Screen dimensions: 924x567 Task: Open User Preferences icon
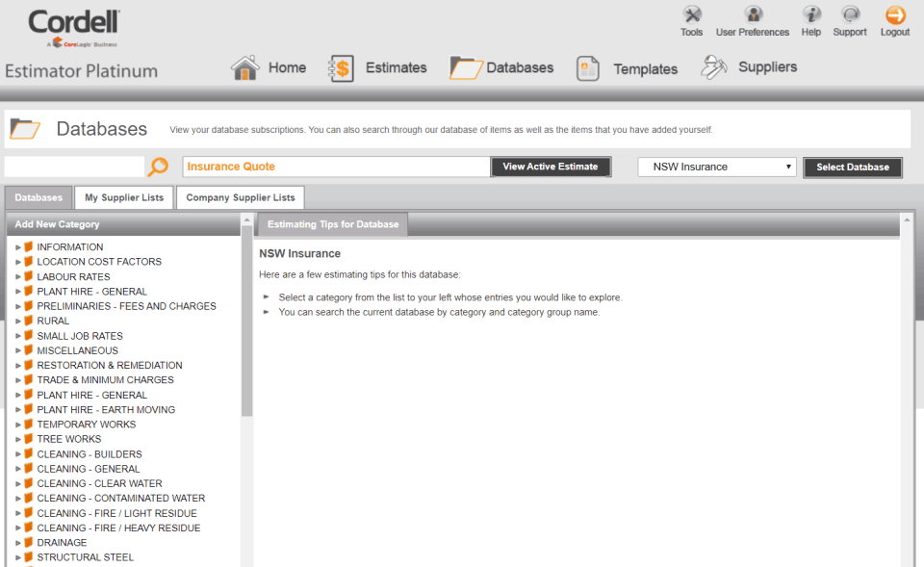[753, 14]
